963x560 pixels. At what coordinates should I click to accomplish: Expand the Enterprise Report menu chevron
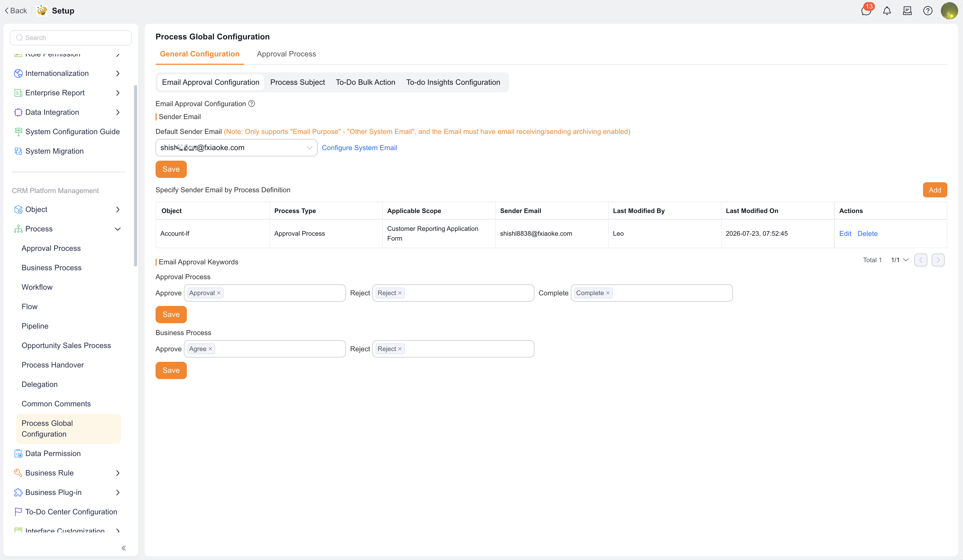pos(118,93)
